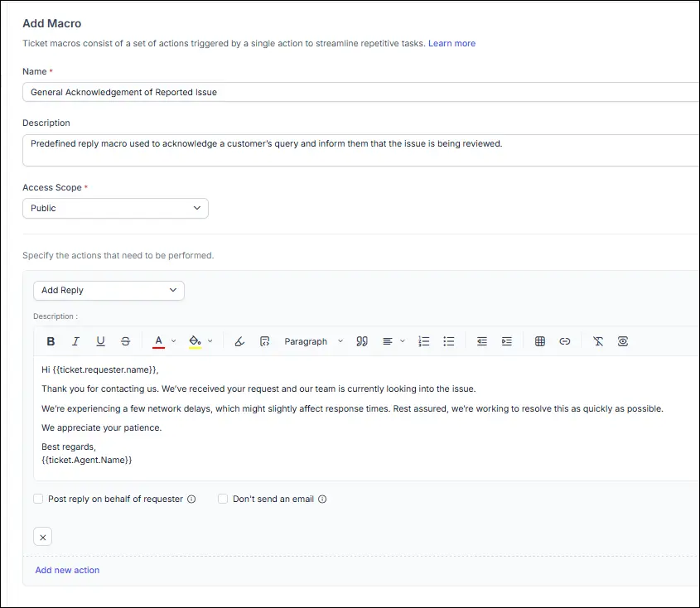Screen dimensions: 700x608
Task: Insert a hyperlink in the reply
Action: coord(565,341)
